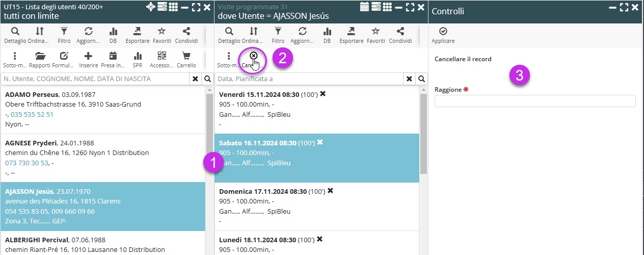The height and width of the screenshot is (255, 644).
Task: Click Inserire plus icon to add a user
Action: [x=88, y=56]
